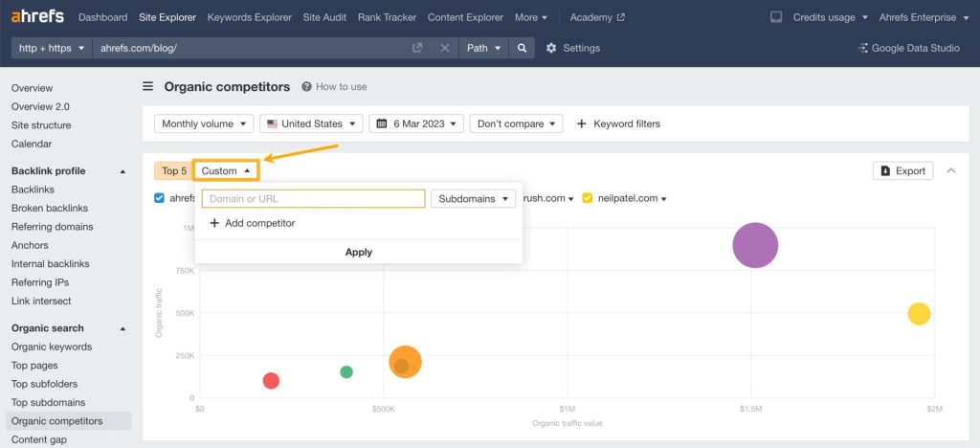Focus the Domain or URL input field
This screenshot has width=980, height=448.
click(x=313, y=199)
